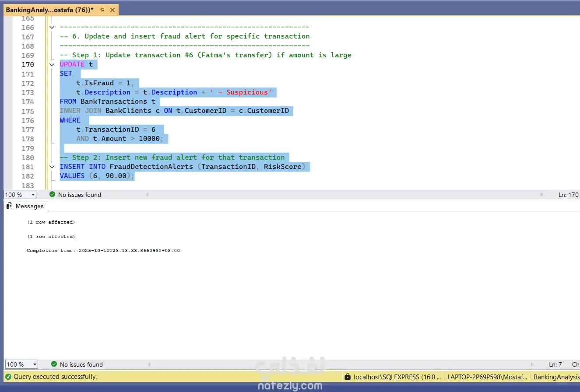Image resolution: width=580 pixels, height=392 pixels.
Task: Switch to the Messages tab
Action: pos(29,206)
